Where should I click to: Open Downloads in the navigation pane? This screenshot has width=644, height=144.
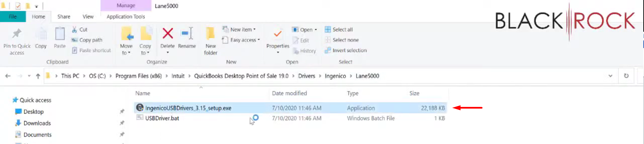click(x=33, y=123)
